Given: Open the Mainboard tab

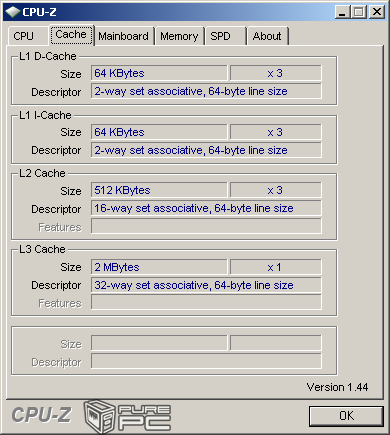Looking at the screenshot, I should [124, 36].
